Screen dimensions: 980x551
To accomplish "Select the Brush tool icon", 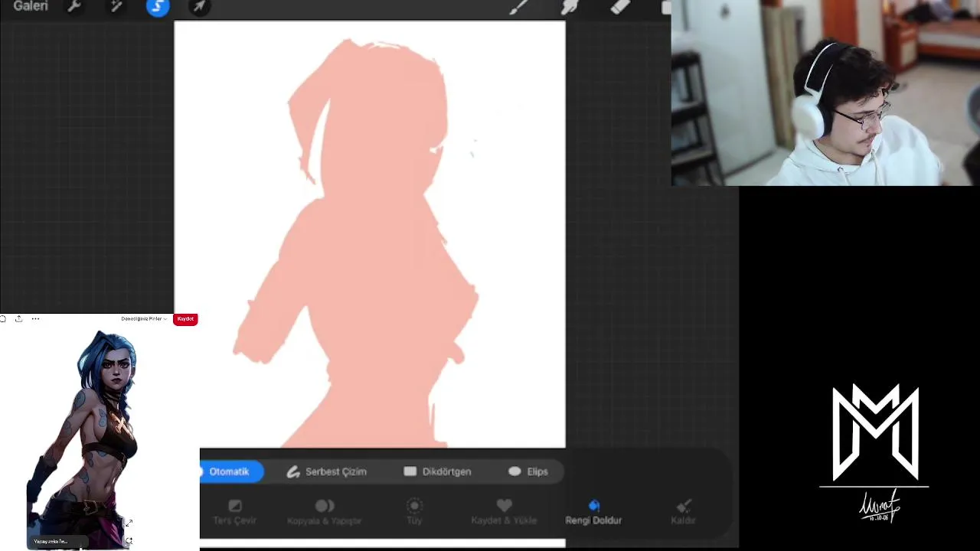I will [x=519, y=7].
